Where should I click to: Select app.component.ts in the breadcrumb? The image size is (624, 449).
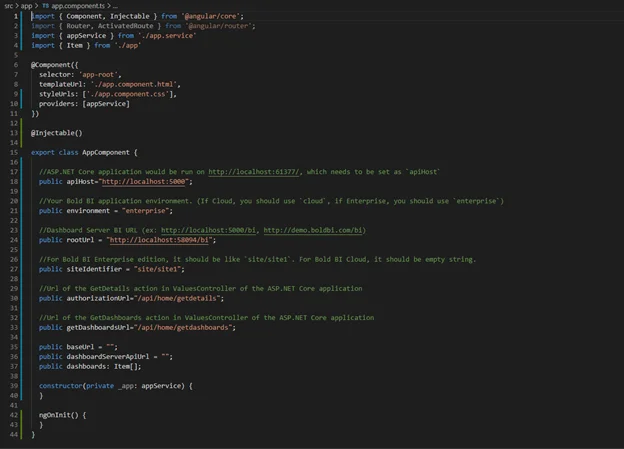click(78, 5)
